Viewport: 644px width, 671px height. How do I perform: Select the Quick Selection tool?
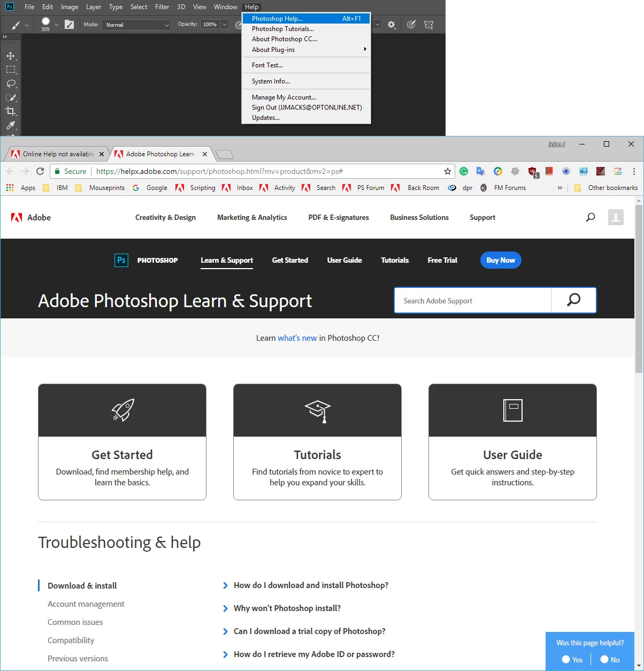11,98
